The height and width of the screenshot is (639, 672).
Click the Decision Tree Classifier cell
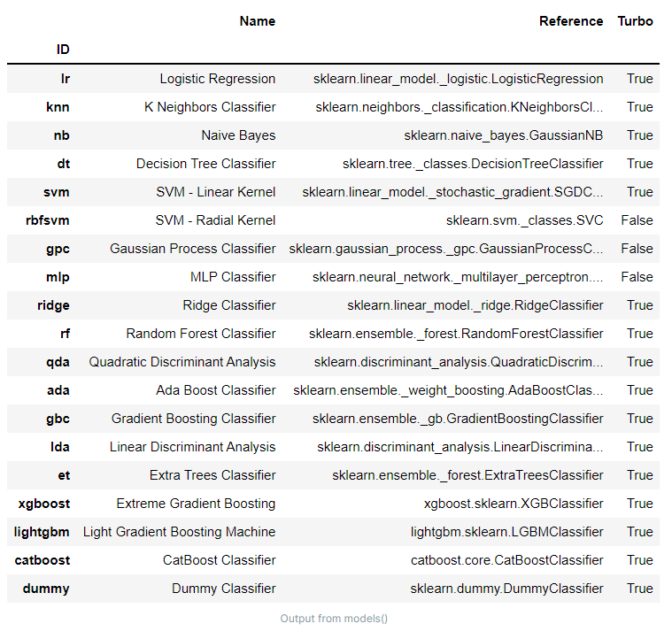pos(205,163)
